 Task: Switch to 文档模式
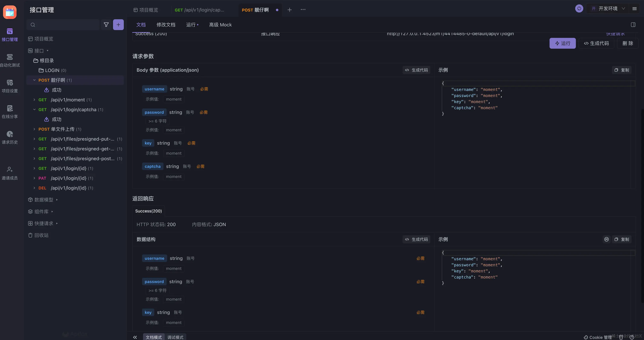(154, 337)
